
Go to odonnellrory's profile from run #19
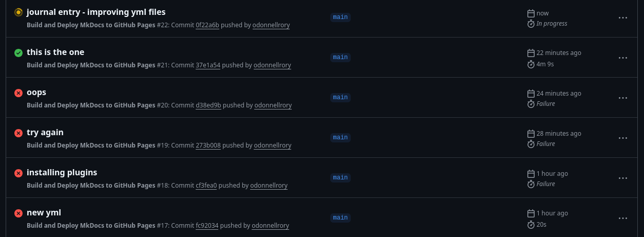[x=272, y=145]
